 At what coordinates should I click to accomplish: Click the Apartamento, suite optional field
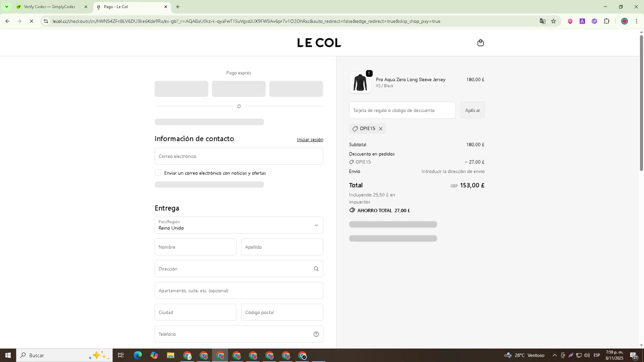click(239, 290)
